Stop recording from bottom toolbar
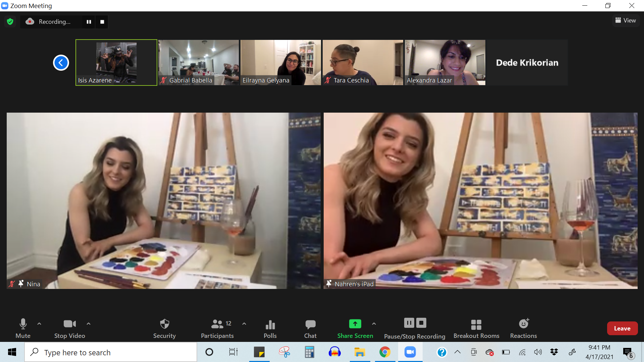The width and height of the screenshot is (644, 362). point(421,323)
